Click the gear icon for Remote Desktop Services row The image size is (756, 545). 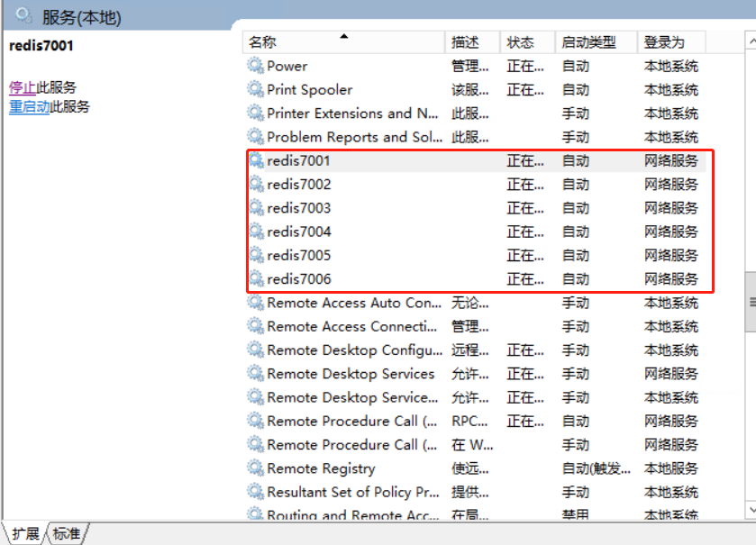tap(256, 374)
